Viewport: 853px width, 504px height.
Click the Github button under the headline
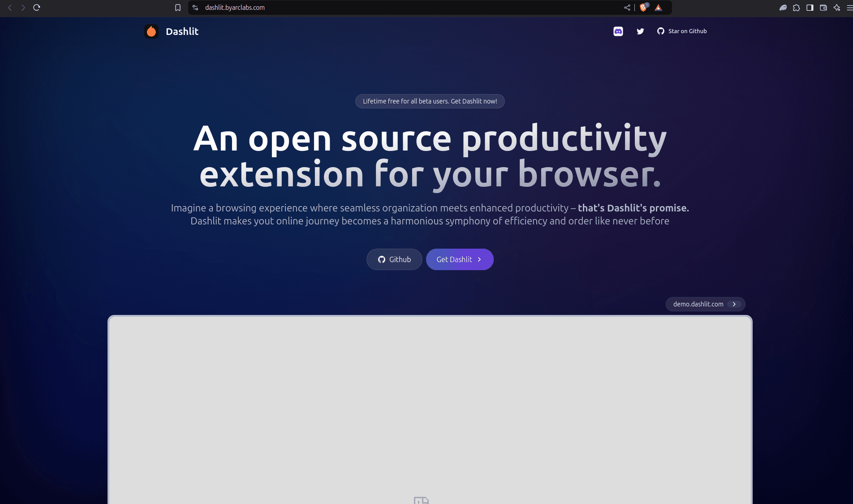click(394, 259)
